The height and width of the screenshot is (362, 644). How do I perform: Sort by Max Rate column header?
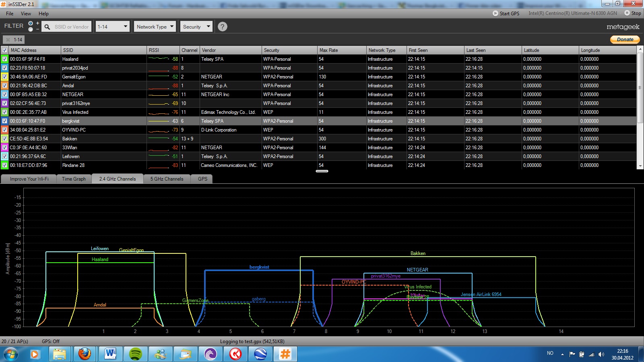[x=342, y=50]
